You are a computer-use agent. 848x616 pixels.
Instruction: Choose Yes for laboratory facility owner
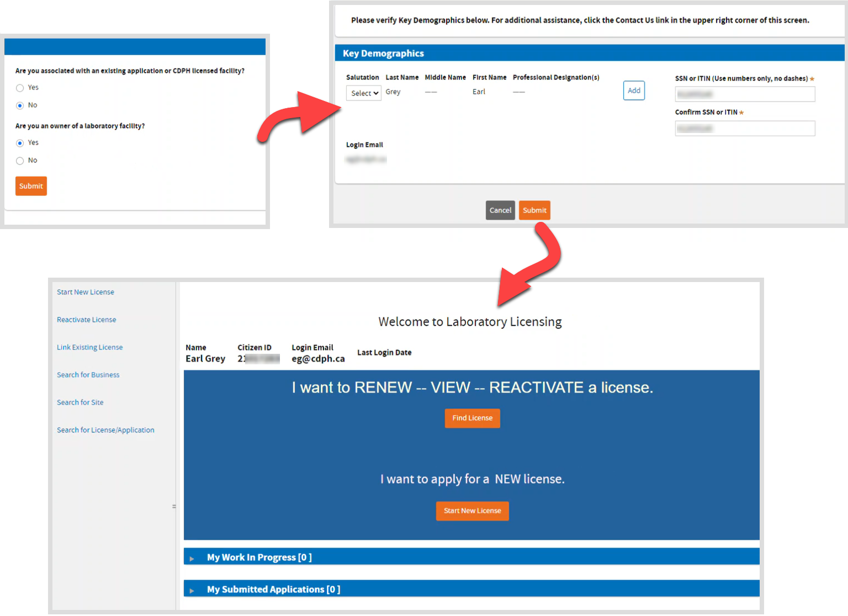coord(20,143)
